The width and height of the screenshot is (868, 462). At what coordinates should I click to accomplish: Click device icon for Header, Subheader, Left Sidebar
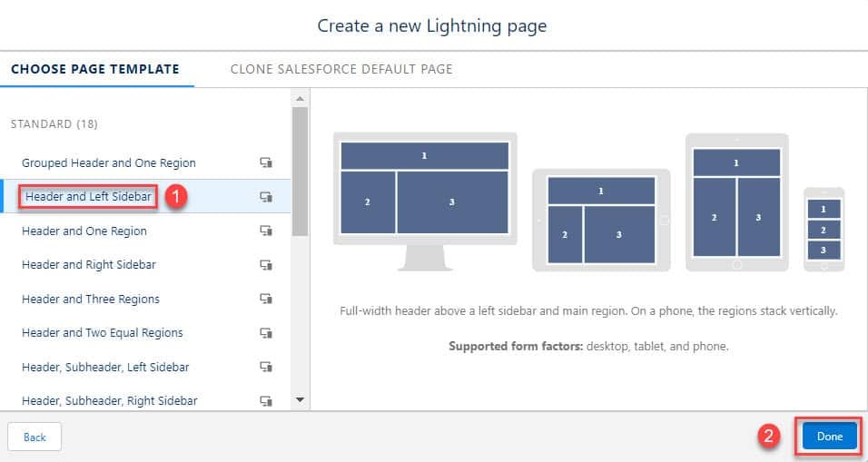266,367
